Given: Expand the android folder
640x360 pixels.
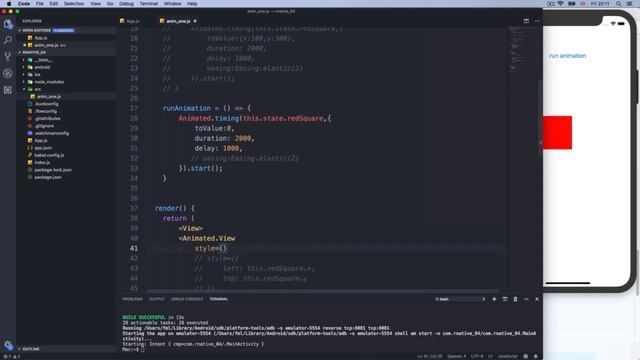Looking at the screenshot, I should 42,67.
